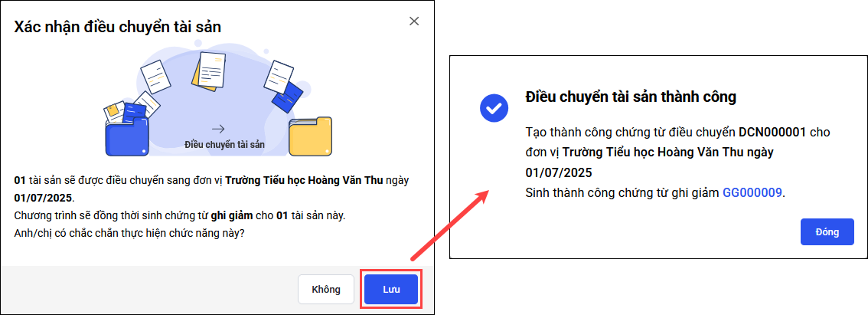
Task: Click the Xác nhận điều chuyển tài sản title
Action: click(x=117, y=27)
